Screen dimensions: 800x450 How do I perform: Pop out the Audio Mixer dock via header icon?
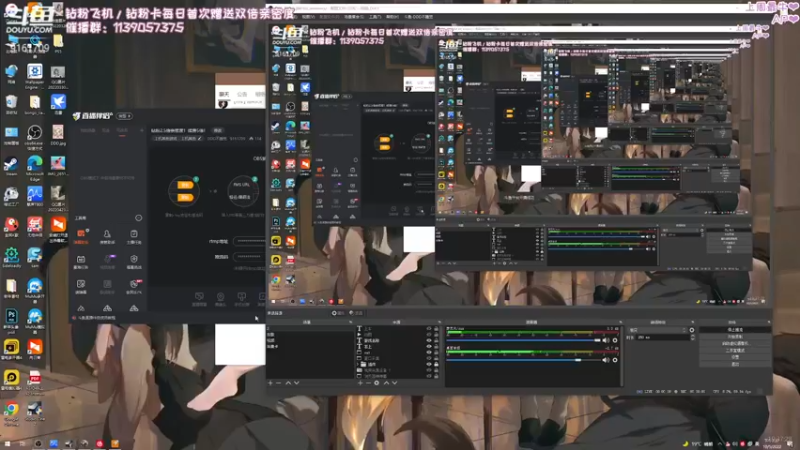point(620,322)
